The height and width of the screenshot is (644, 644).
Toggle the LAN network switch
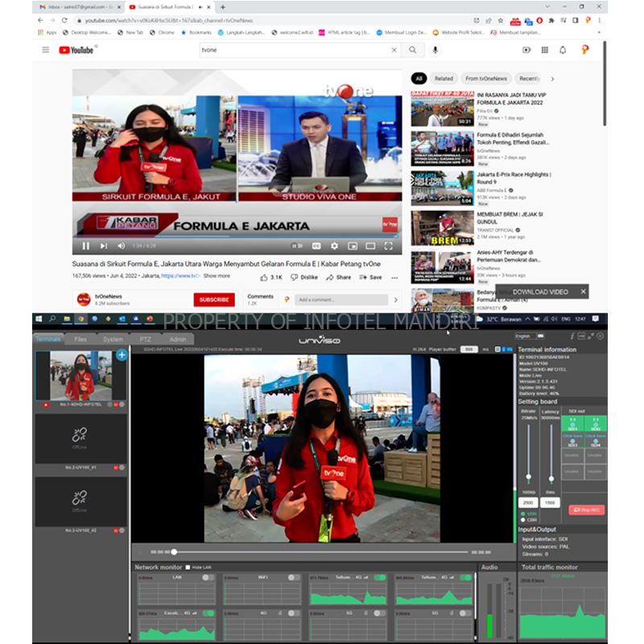[x=208, y=577]
